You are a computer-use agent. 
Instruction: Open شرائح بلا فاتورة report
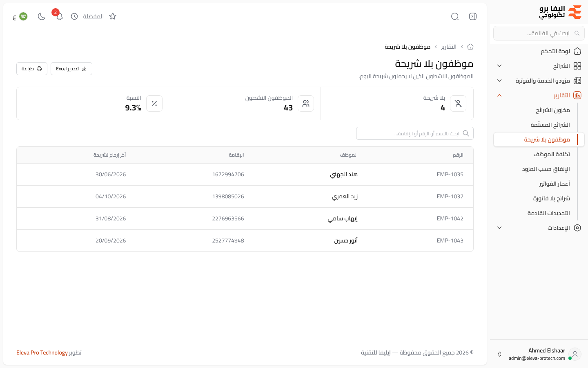pos(551,198)
